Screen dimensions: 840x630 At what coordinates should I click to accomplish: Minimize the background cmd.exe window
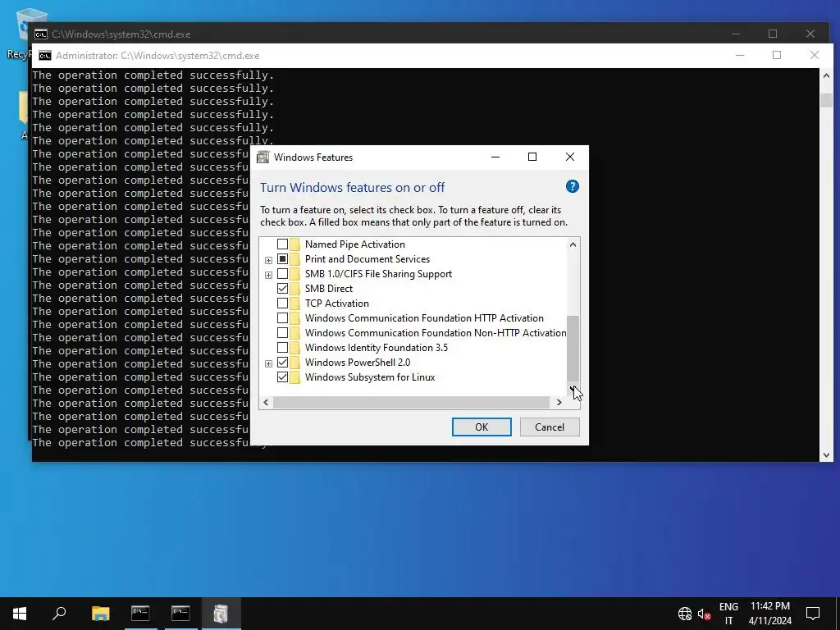[x=736, y=34]
